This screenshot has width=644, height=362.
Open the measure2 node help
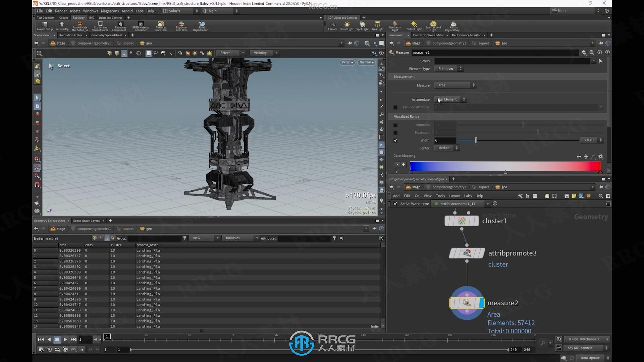[x=607, y=53]
